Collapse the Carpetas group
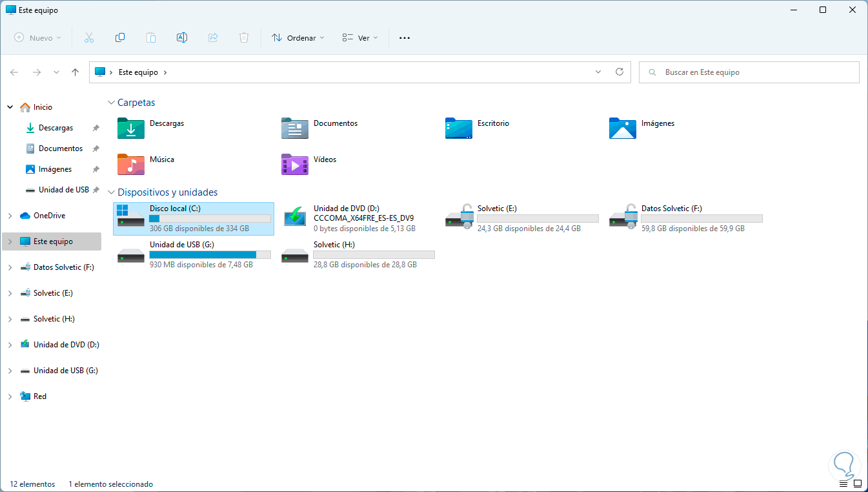Image resolution: width=868 pixels, height=492 pixels. [112, 103]
